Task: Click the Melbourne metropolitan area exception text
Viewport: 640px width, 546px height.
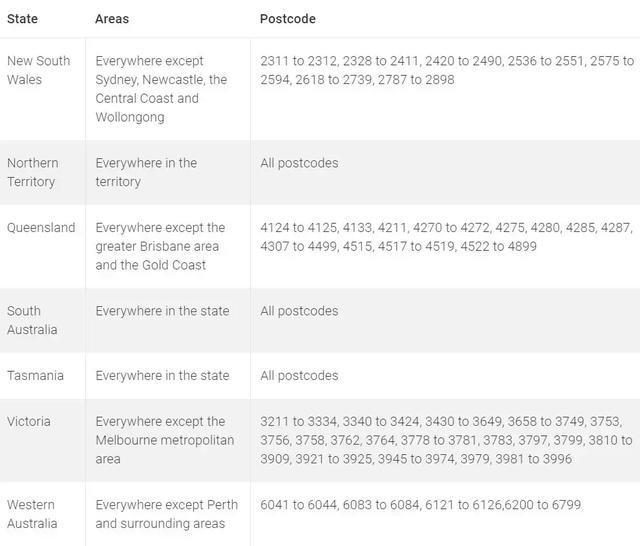Action: click(x=164, y=440)
